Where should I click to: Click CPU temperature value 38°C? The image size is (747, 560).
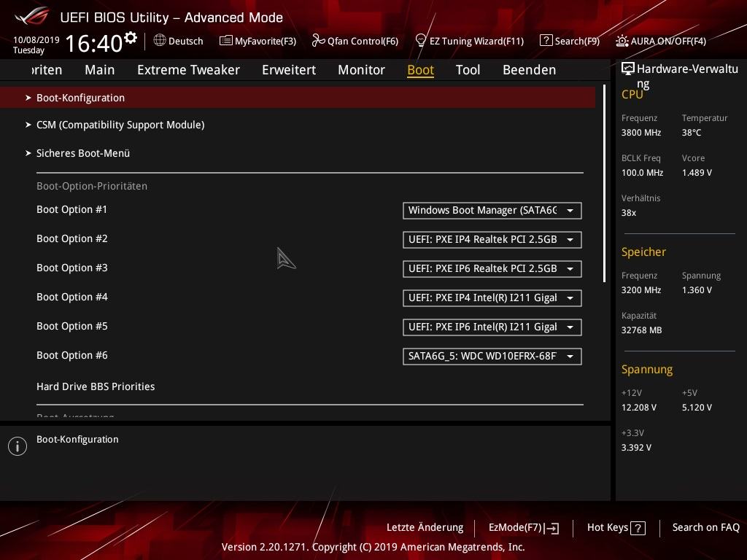[x=692, y=133]
